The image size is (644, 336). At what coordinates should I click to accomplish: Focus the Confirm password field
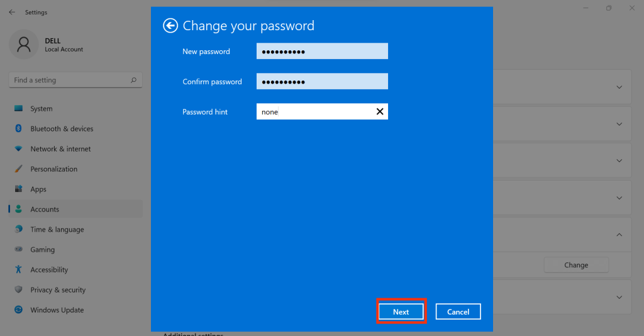322,81
